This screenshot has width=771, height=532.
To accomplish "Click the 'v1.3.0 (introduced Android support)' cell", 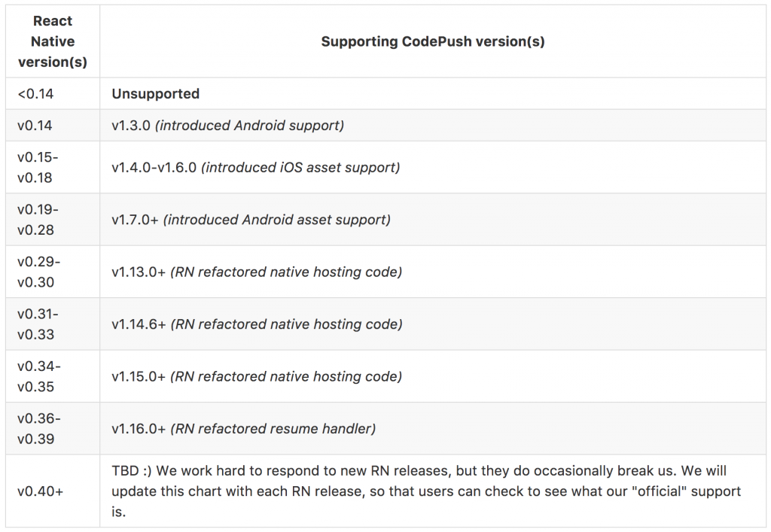I will coord(227,126).
